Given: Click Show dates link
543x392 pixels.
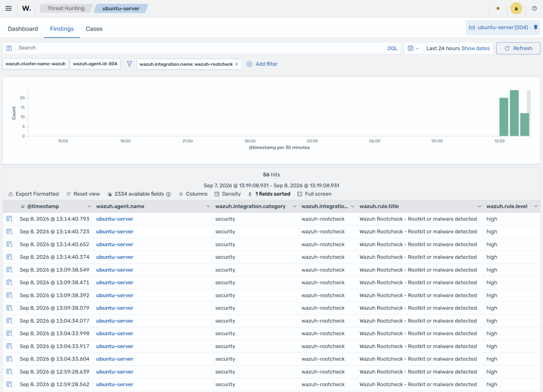Looking at the screenshot, I should (475, 48).
